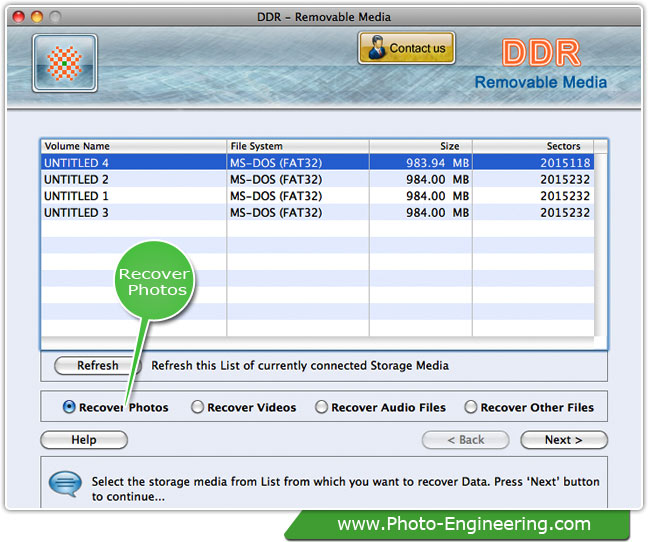Close the window with red button
Screen dimensions: 648x542
19,17
